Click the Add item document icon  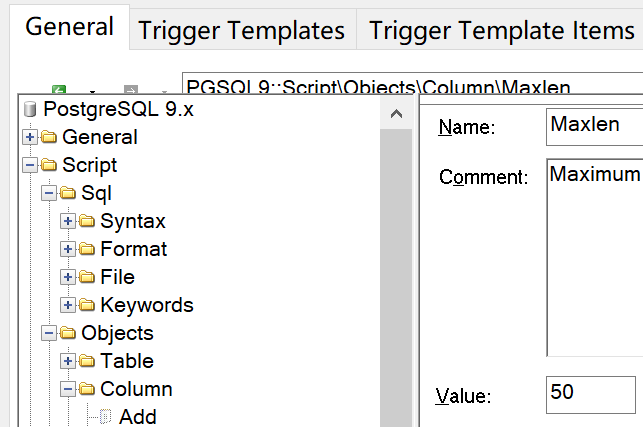click(x=105, y=417)
